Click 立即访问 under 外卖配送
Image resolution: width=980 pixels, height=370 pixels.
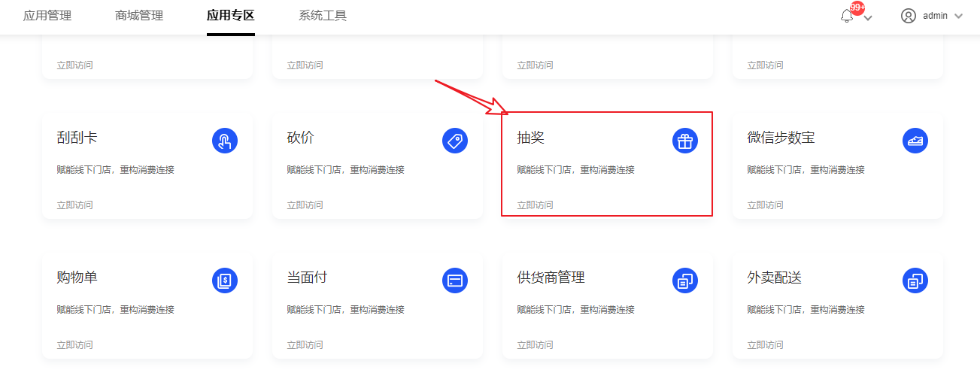tap(766, 344)
